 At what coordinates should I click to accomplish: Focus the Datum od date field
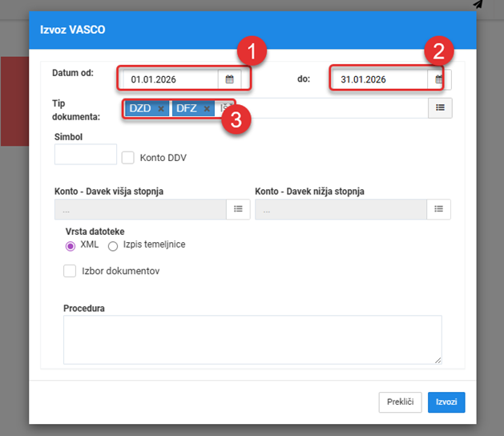tap(171, 79)
